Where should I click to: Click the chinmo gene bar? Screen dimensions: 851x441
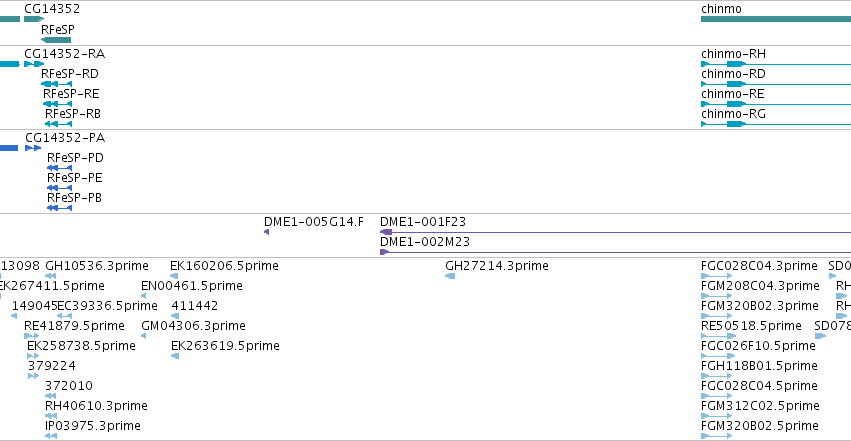pos(776,19)
